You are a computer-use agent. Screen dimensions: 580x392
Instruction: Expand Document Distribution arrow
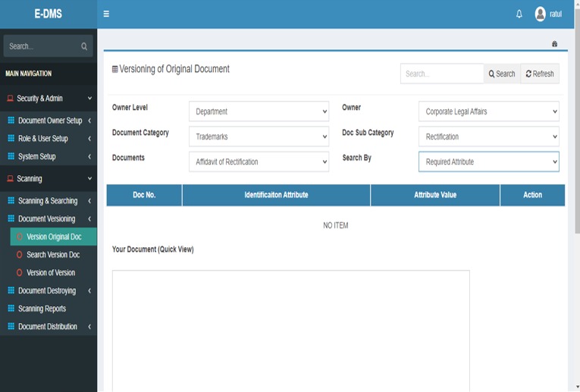coord(89,327)
